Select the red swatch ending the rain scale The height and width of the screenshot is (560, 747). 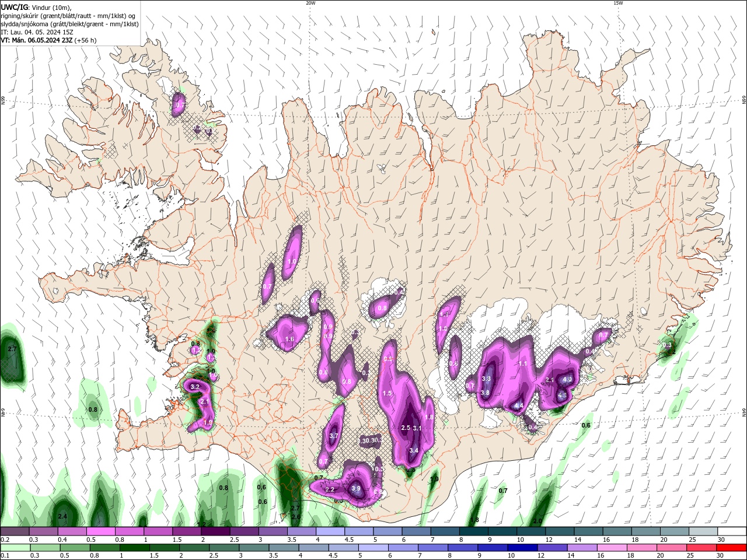(x=732, y=548)
